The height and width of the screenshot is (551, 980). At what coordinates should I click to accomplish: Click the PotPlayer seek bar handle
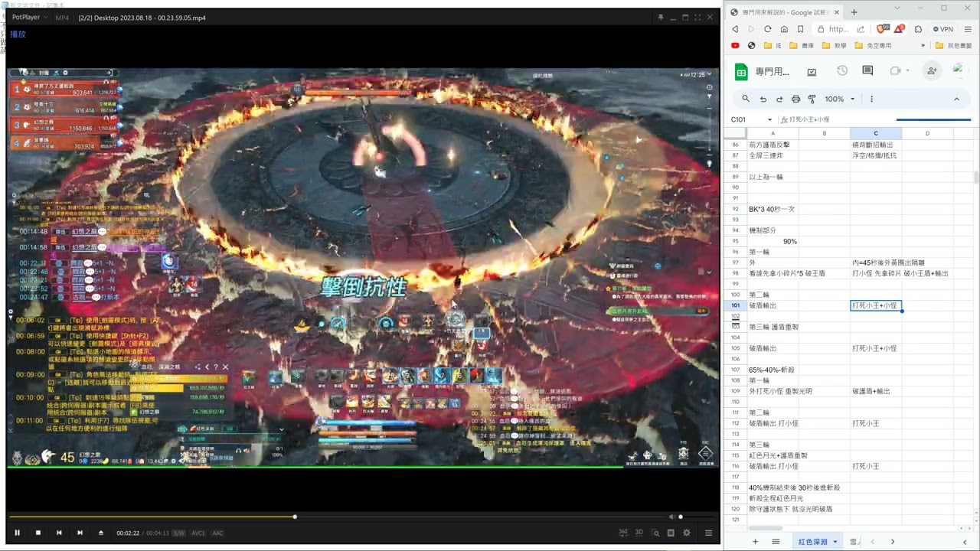[295, 517]
